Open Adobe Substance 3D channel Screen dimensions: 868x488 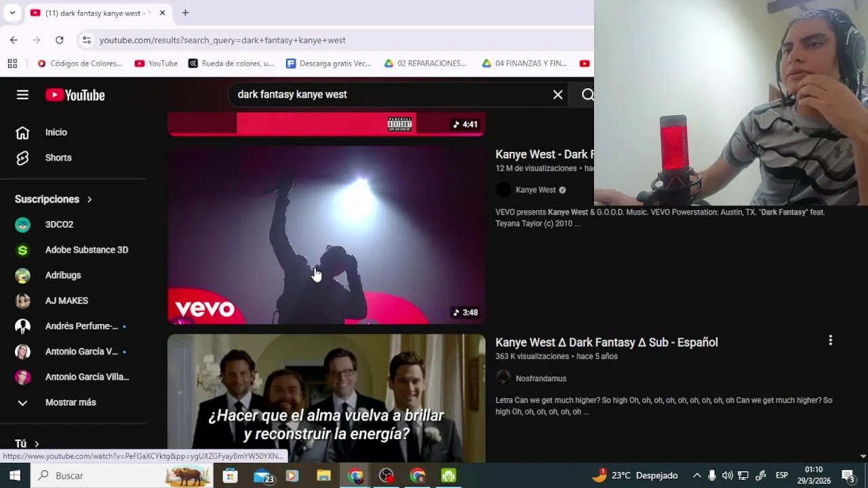click(86, 249)
